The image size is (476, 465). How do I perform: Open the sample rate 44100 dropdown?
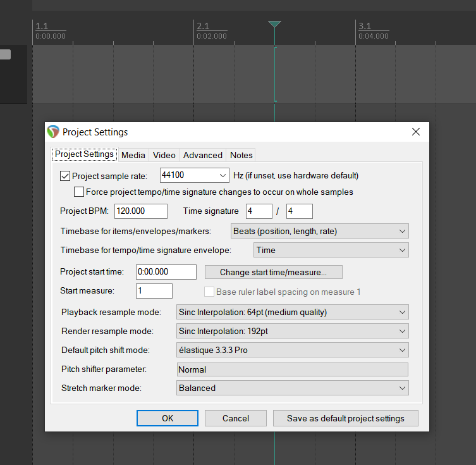[194, 175]
